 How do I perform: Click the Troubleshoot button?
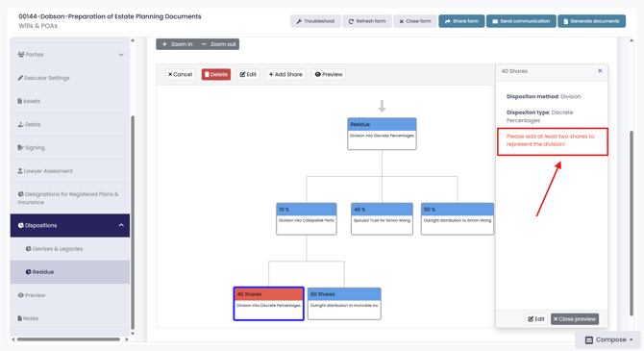(x=315, y=21)
